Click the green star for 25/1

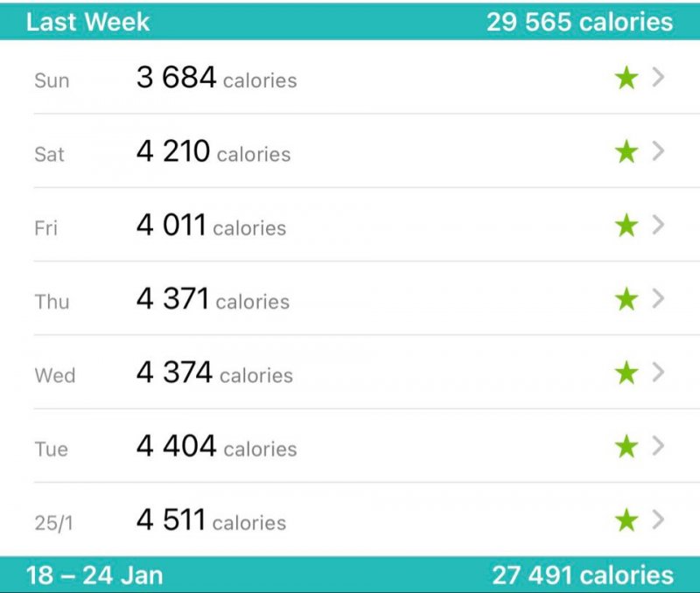(x=626, y=520)
